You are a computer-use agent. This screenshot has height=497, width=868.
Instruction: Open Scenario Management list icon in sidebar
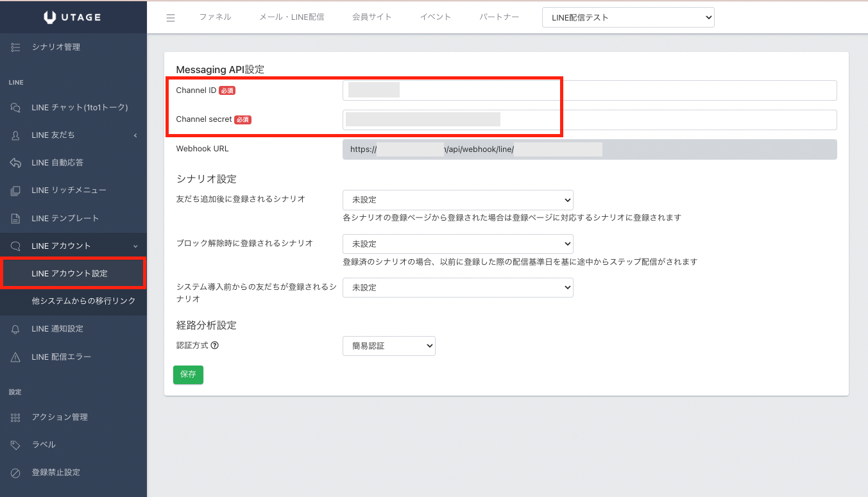tap(16, 47)
